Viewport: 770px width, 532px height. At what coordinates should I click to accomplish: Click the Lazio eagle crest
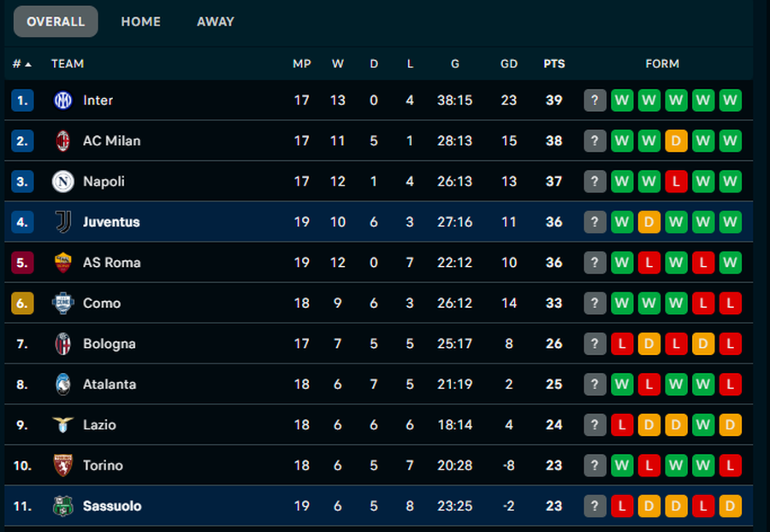pos(62,425)
